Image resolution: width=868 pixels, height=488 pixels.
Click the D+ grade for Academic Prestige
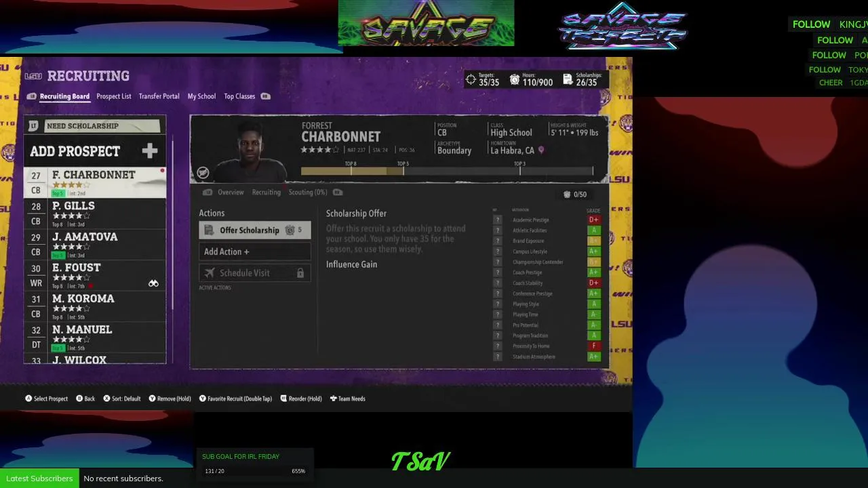(x=594, y=220)
